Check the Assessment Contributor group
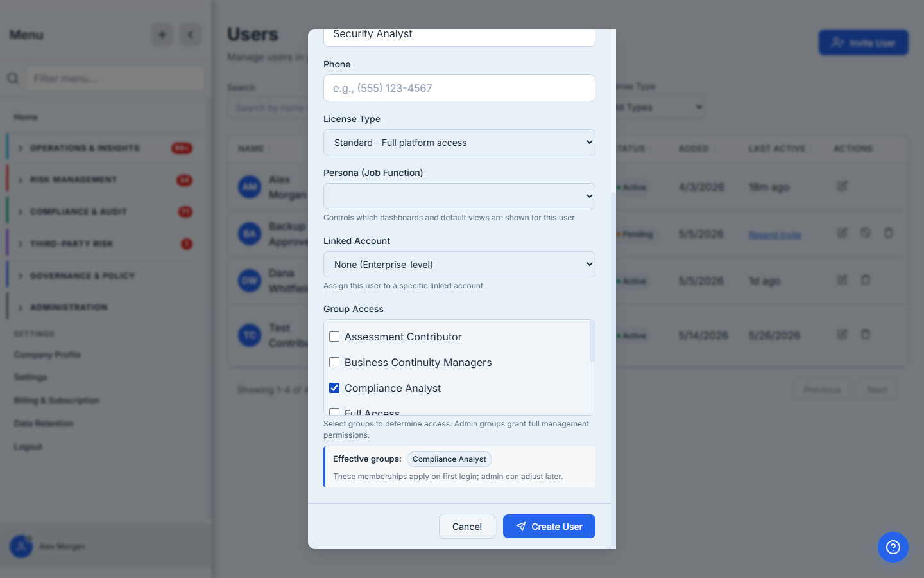This screenshot has width=924, height=578. (334, 337)
